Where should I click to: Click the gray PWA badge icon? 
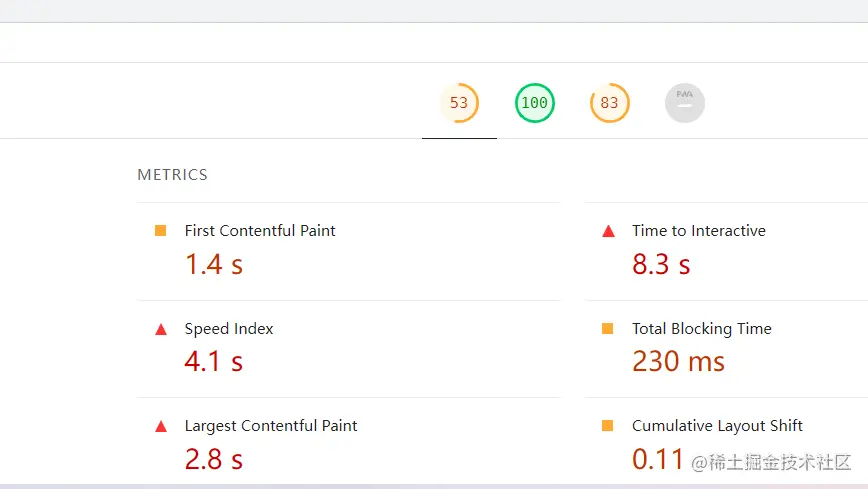[x=685, y=103]
